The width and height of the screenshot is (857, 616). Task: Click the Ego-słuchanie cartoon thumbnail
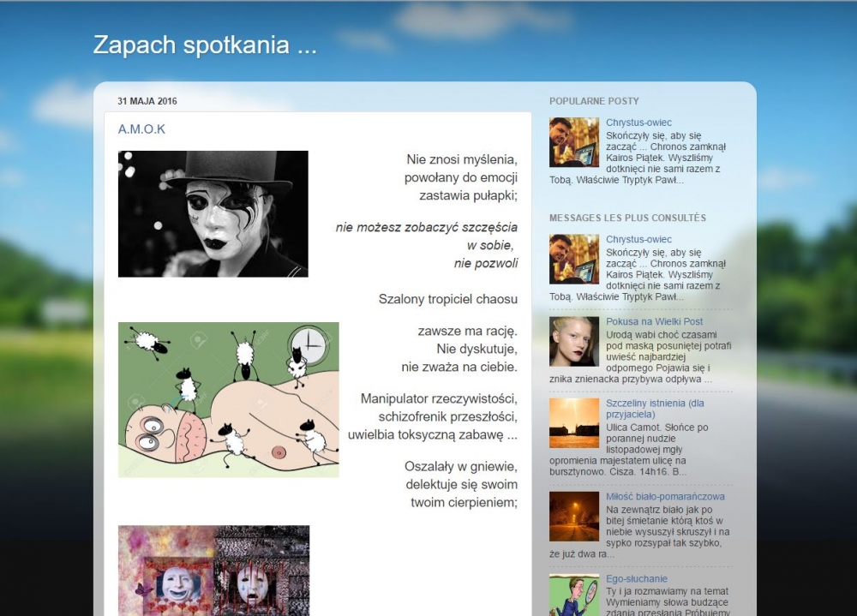point(574,595)
